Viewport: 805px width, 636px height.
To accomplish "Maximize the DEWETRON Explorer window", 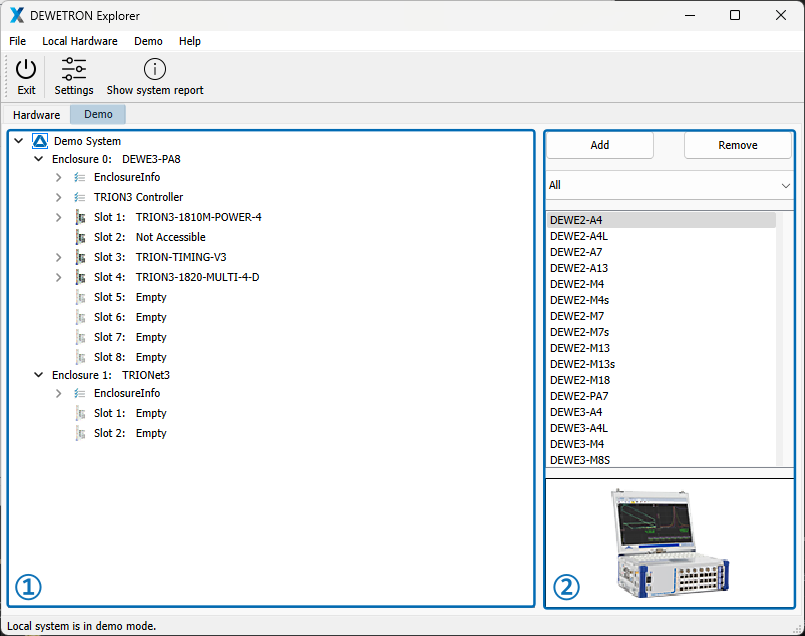I will [735, 15].
